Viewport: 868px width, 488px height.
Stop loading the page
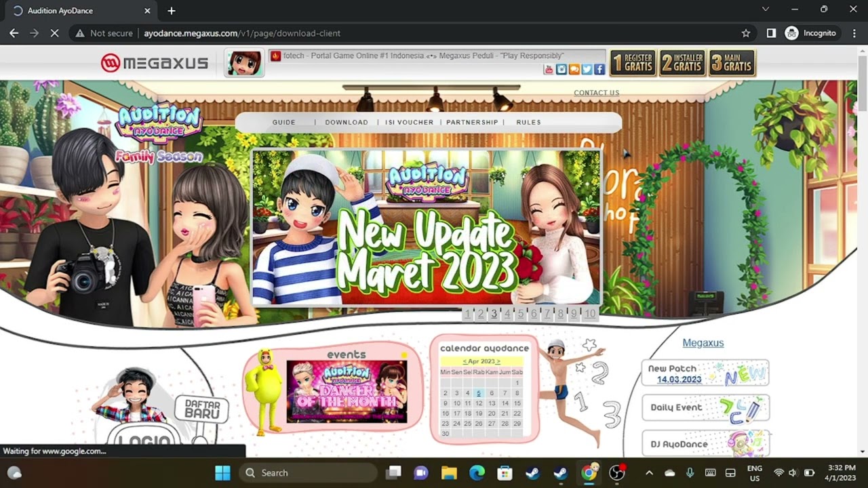pyautogui.click(x=55, y=33)
